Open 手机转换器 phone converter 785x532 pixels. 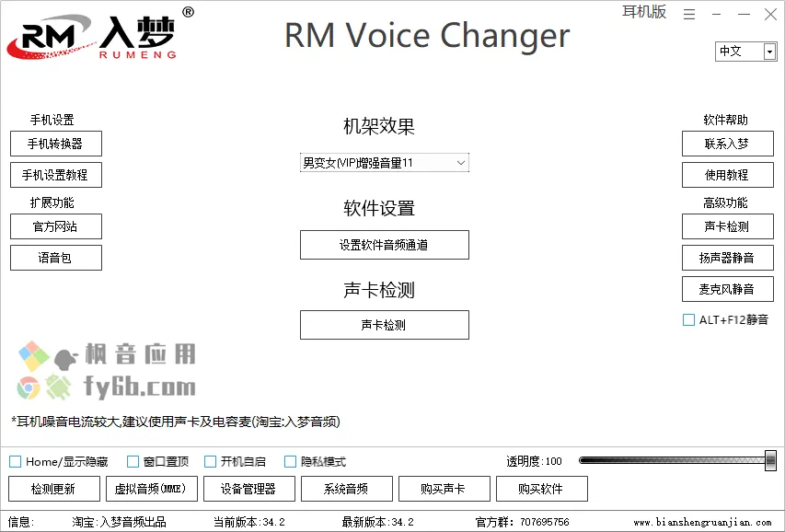56,144
